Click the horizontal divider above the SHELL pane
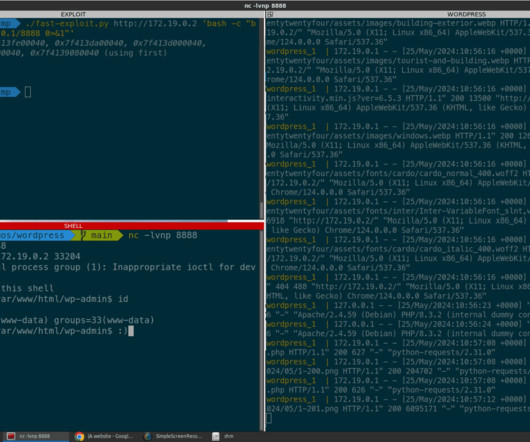530x442 pixels. tap(132, 221)
